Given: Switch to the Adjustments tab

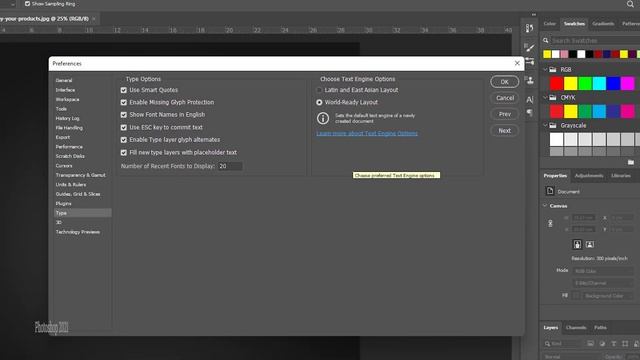Looking at the screenshot, I should [589, 176].
